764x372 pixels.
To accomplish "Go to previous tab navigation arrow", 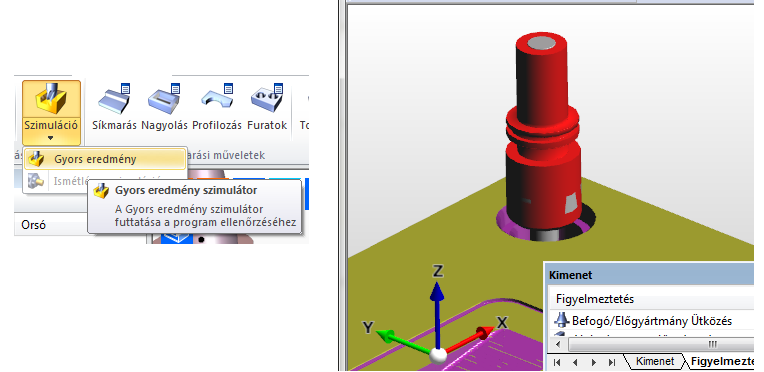I will (575, 362).
